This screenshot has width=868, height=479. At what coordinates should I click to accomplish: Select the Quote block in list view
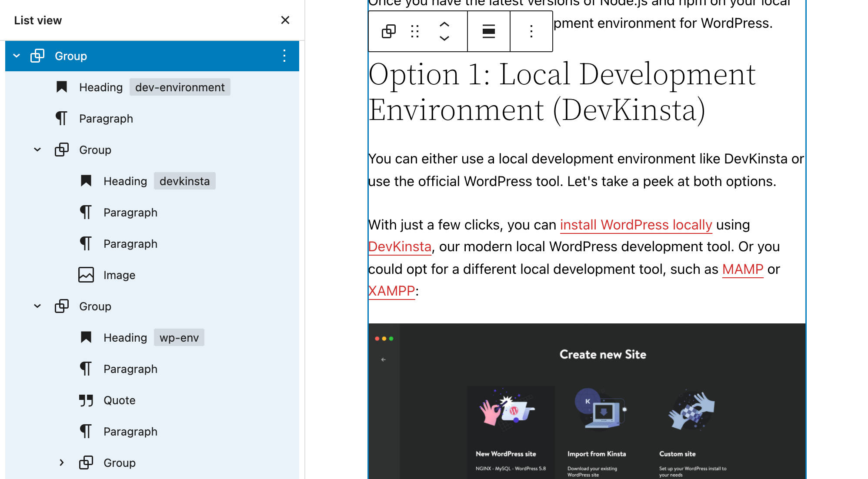pyautogui.click(x=119, y=400)
